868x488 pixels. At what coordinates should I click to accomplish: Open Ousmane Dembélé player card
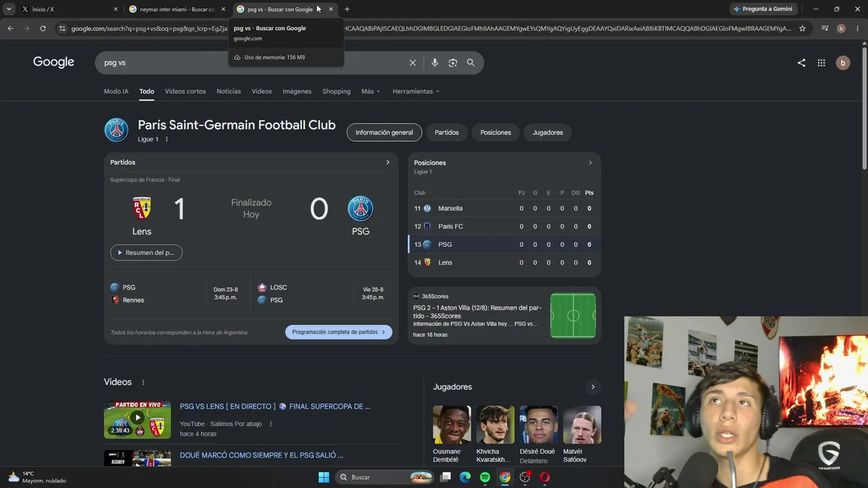pyautogui.click(x=452, y=434)
